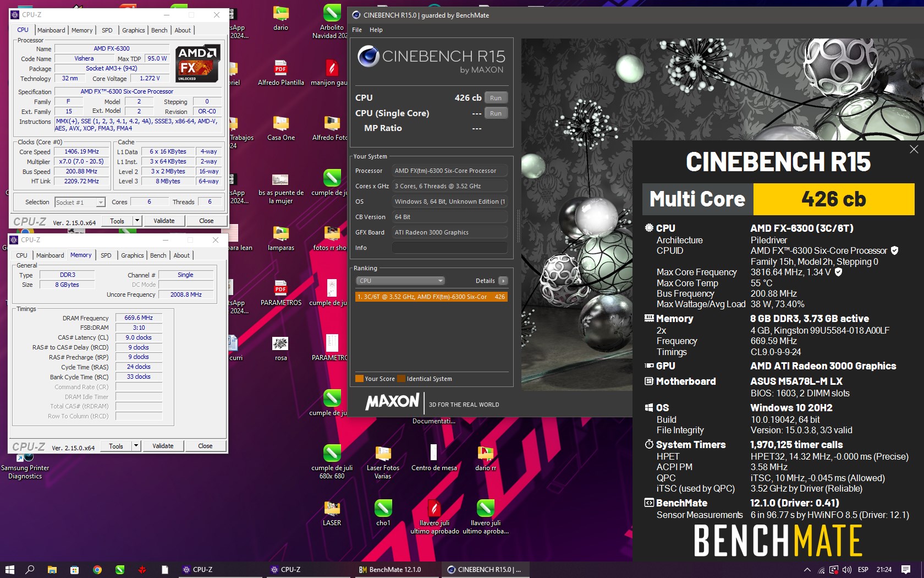The width and height of the screenshot is (924, 578).
Task: Switch to Mainboard tab in upper CPU-Z window
Action: 51,30
